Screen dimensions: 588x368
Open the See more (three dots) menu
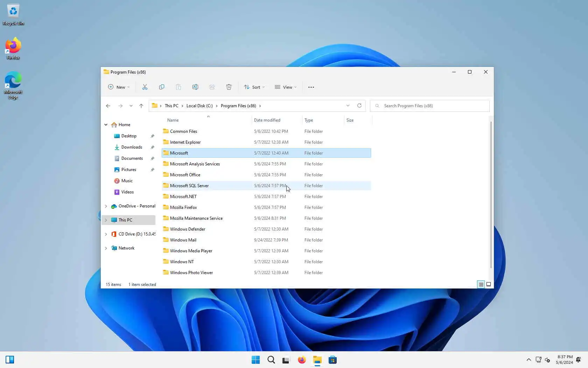pos(311,87)
